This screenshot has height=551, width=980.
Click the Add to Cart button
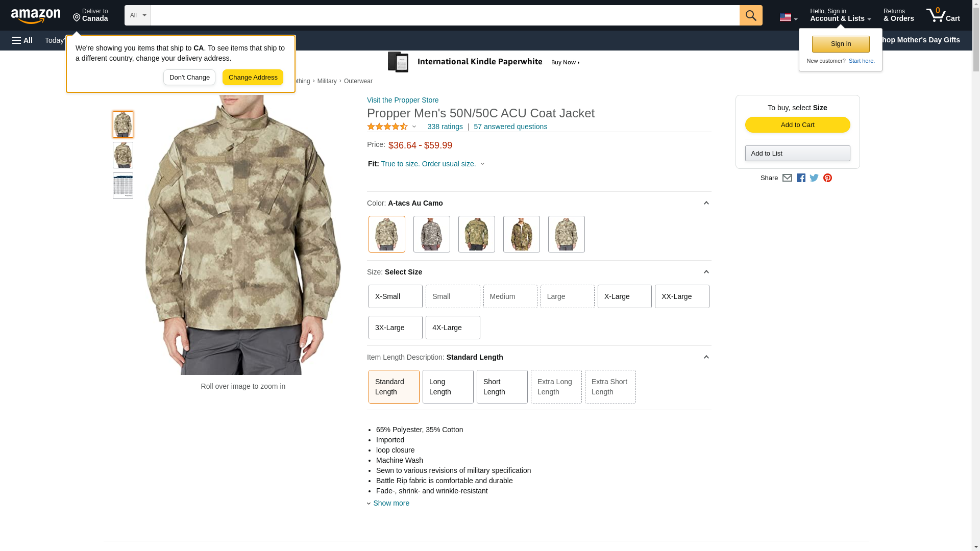pyautogui.click(x=797, y=125)
